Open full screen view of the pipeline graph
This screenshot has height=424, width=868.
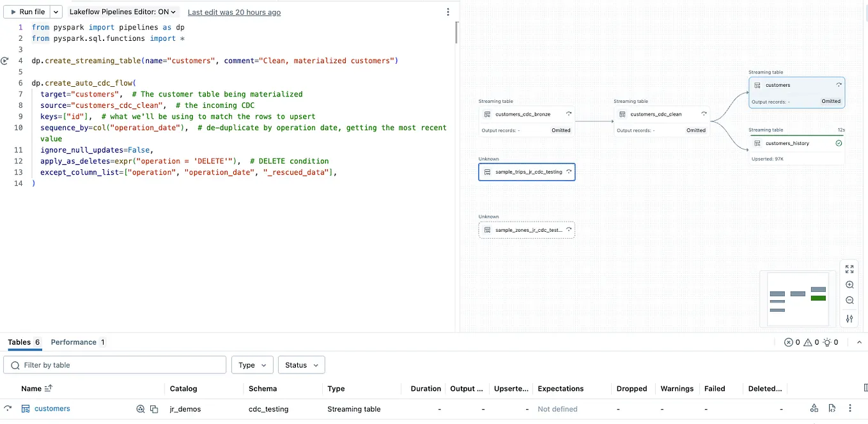[x=849, y=268]
